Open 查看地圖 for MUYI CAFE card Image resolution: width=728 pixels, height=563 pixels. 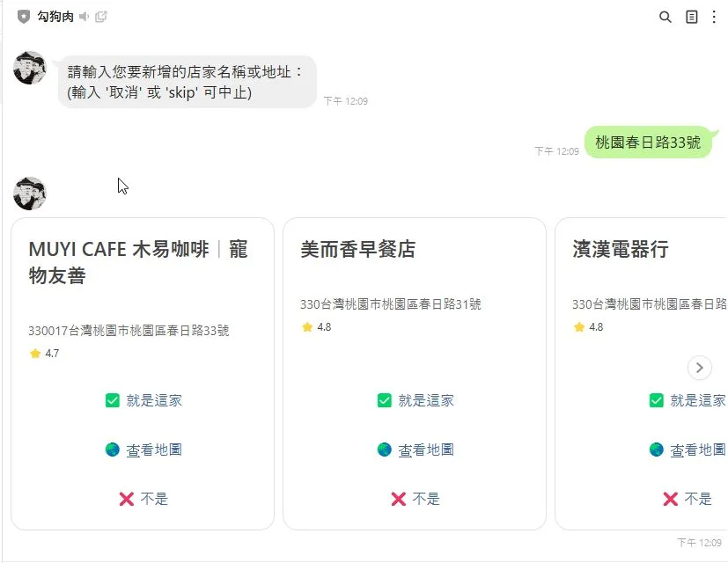click(143, 450)
